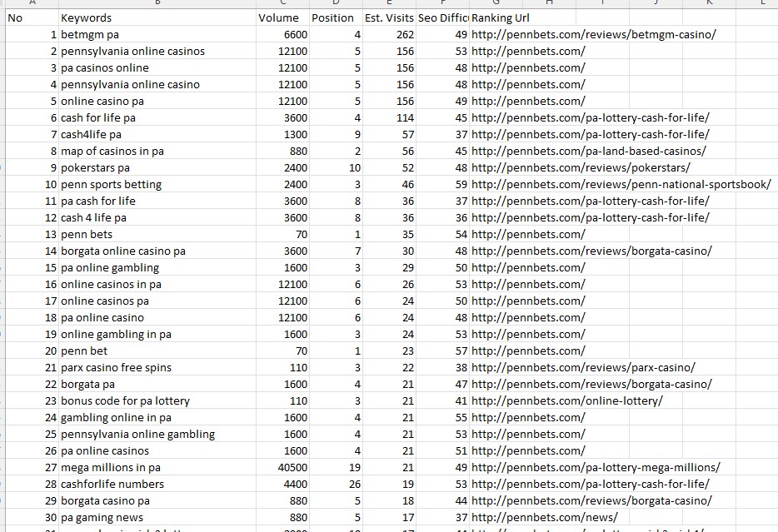778x532 pixels.
Task: Select the 'pa gaming news' cell
Action: (x=157, y=518)
